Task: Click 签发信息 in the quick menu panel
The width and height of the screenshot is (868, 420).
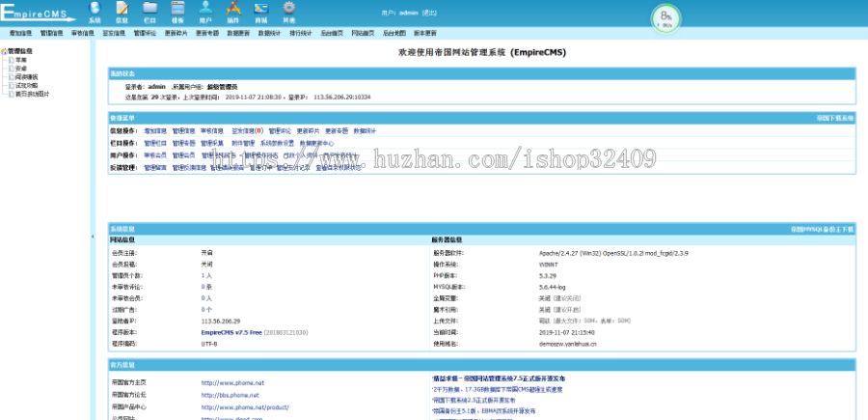Action: click(x=247, y=131)
